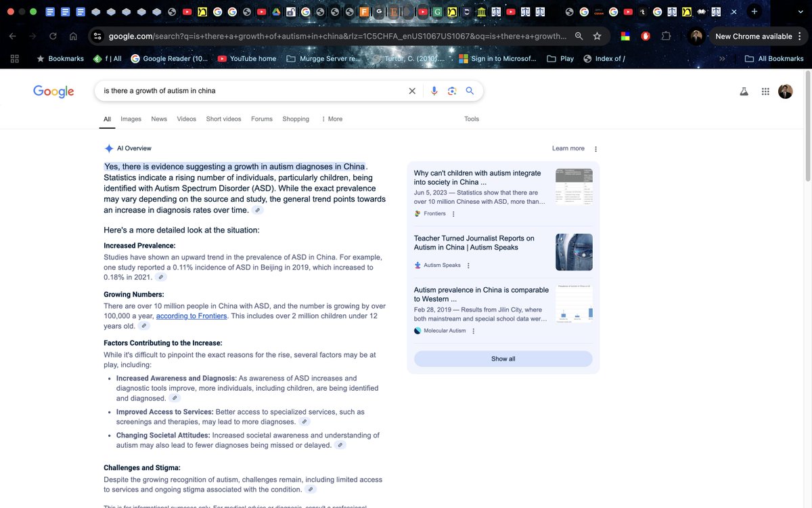Click the New Chrome available button
This screenshot has width=812, height=508.
point(757,37)
